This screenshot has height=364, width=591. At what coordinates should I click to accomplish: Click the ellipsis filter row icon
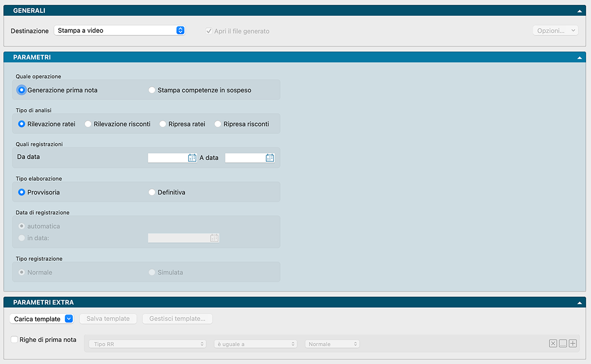563,344
